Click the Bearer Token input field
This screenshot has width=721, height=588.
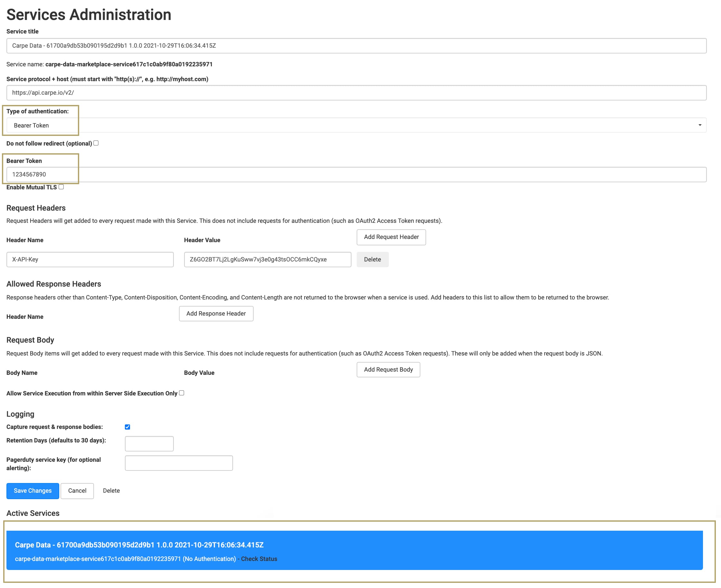click(356, 175)
